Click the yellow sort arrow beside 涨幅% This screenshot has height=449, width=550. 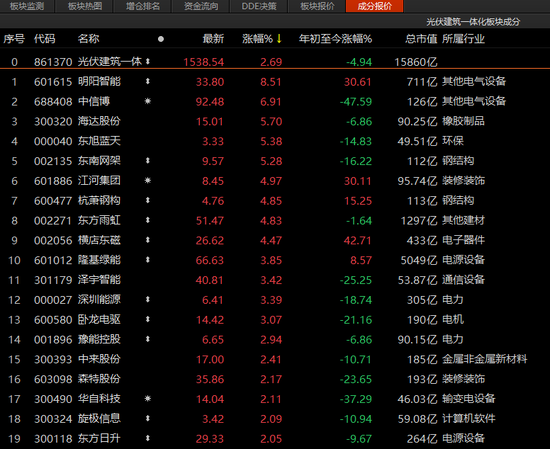[279, 38]
